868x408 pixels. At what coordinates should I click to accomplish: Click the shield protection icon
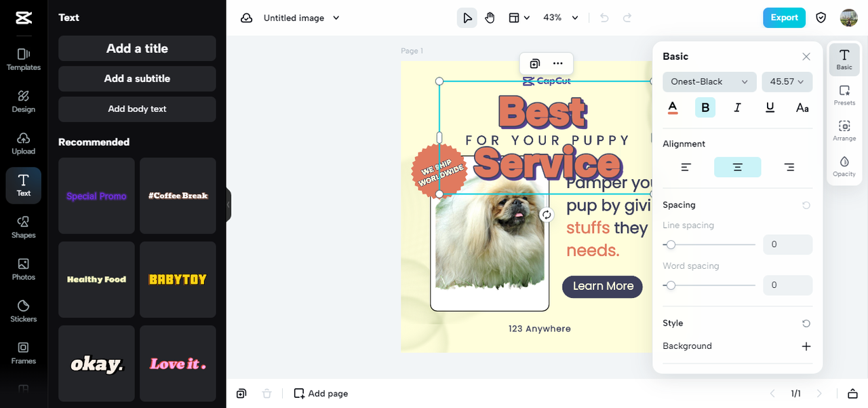pos(821,18)
